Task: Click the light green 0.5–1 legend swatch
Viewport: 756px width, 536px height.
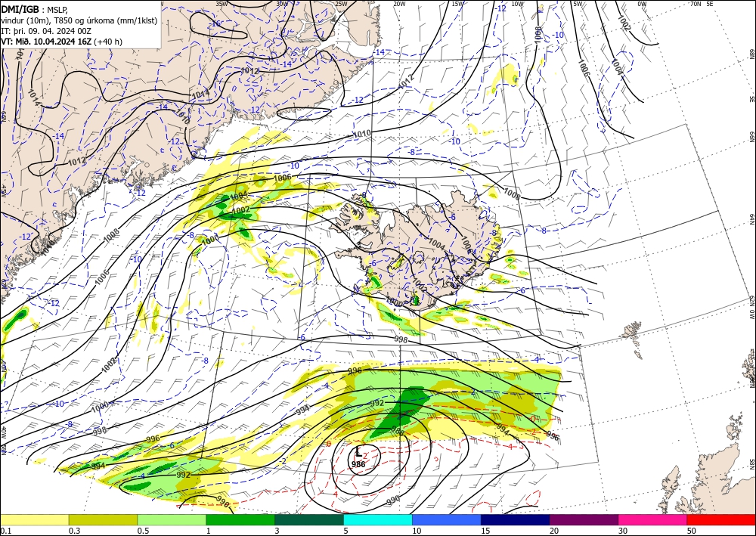Action: coord(172,519)
